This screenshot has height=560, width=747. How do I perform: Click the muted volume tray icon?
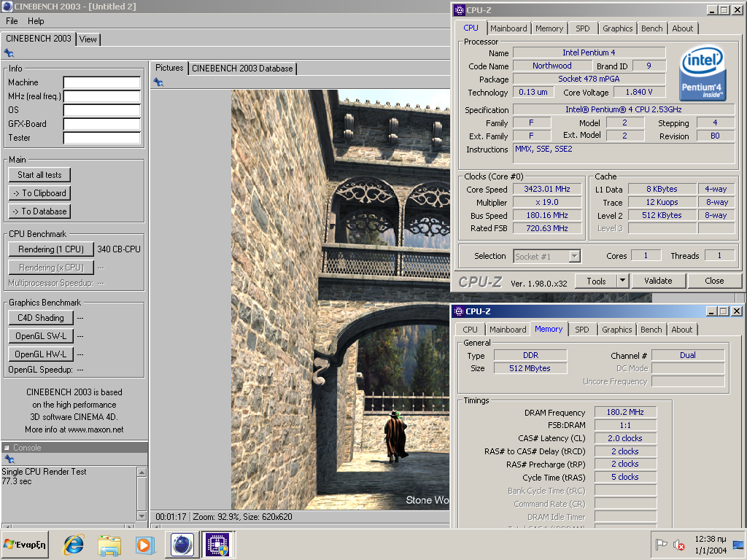click(x=678, y=544)
